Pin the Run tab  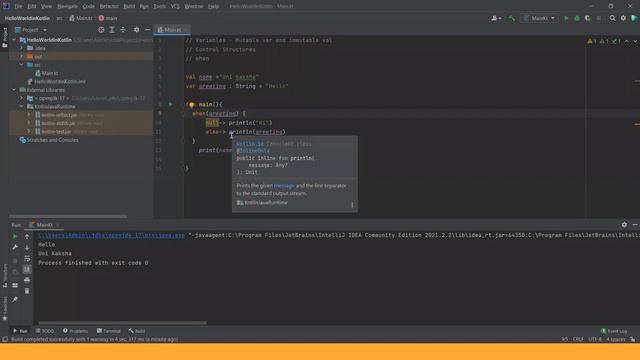click(x=15, y=299)
